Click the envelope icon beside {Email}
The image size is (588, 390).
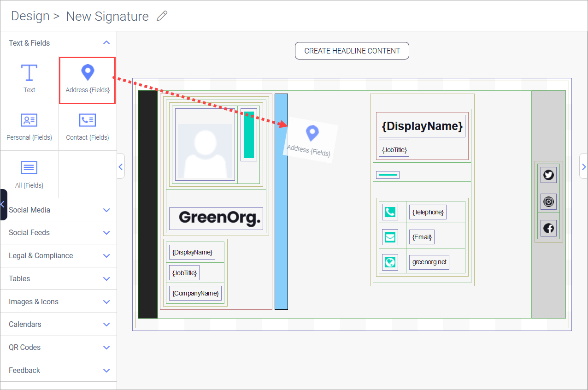click(390, 236)
